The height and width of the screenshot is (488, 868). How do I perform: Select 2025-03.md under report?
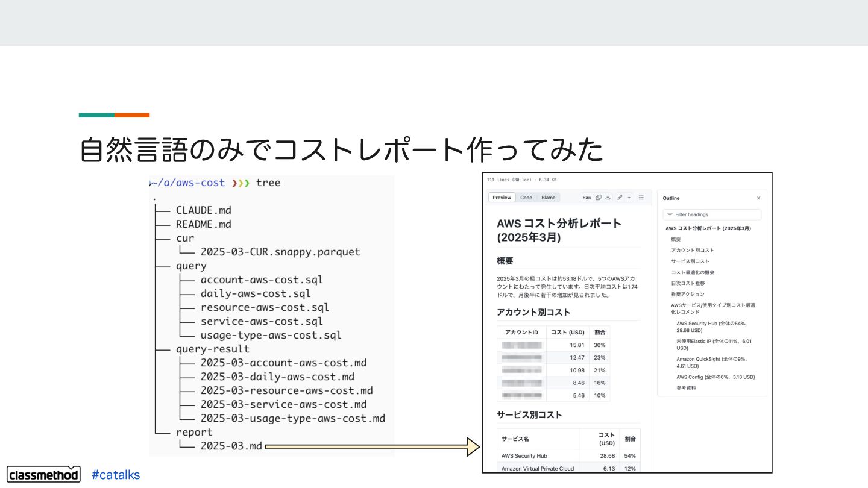pos(231,446)
